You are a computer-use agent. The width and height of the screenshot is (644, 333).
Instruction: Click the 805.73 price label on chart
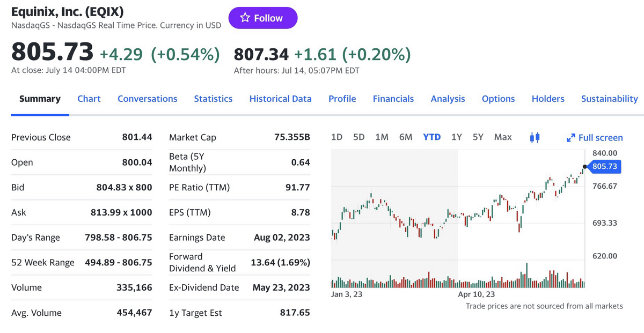(x=605, y=167)
